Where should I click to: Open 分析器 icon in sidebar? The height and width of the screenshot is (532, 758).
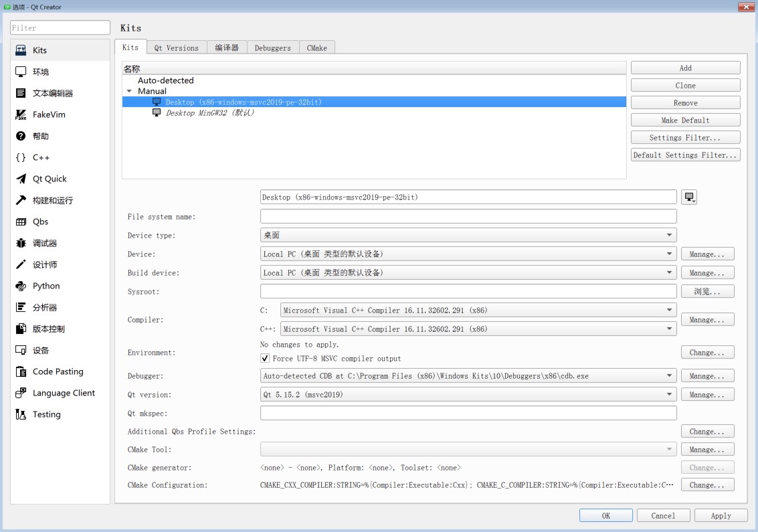point(21,307)
